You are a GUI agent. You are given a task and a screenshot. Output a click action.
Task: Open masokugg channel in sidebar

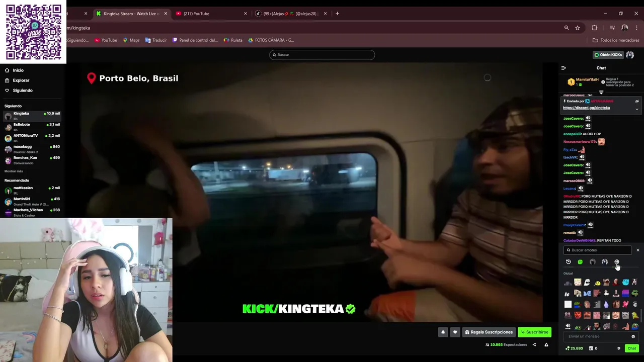tap(32, 149)
